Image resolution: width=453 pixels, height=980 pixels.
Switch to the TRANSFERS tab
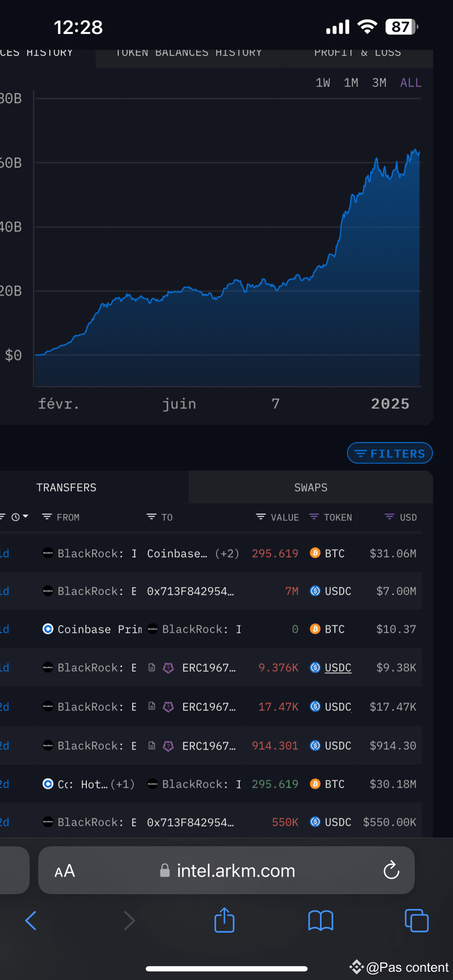tap(66, 487)
